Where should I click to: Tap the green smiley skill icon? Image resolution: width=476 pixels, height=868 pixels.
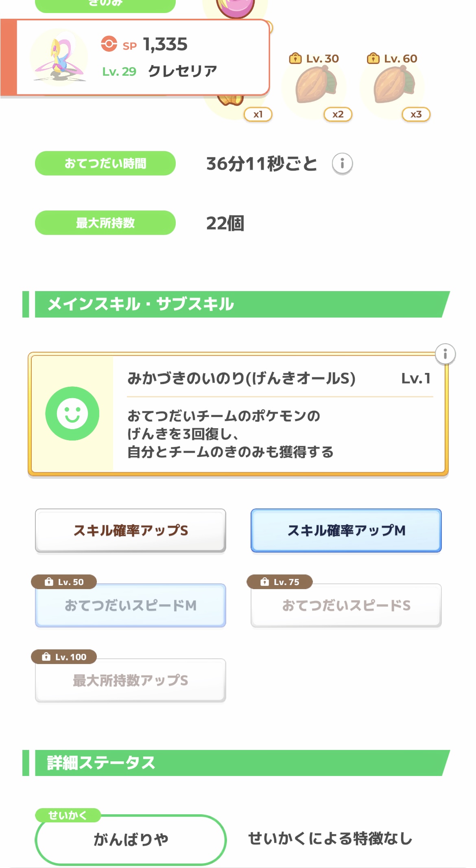pos(72,413)
